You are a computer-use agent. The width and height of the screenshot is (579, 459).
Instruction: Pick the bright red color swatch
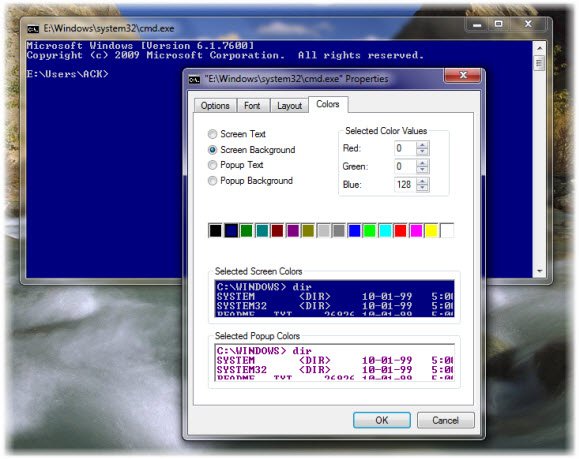[x=400, y=230]
